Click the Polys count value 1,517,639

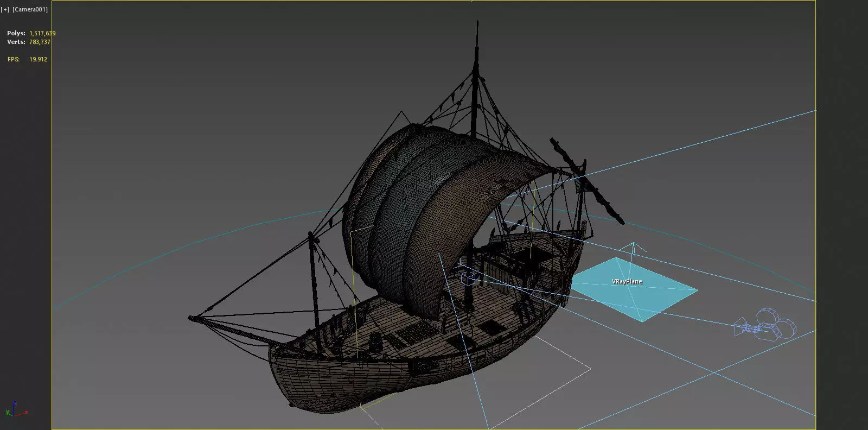42,33
